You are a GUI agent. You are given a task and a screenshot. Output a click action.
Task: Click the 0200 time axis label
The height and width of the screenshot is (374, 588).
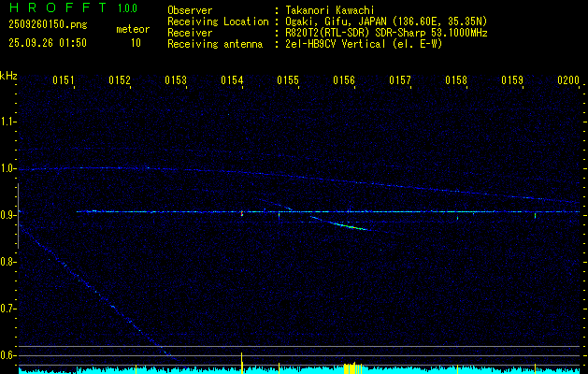pos(568,80)
